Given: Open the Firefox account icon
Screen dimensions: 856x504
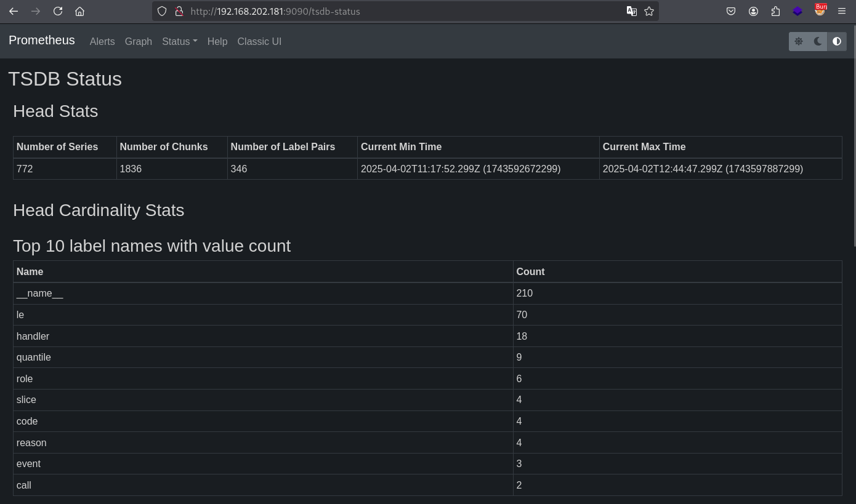Looking at the screenshot, I should pos(753,11).
